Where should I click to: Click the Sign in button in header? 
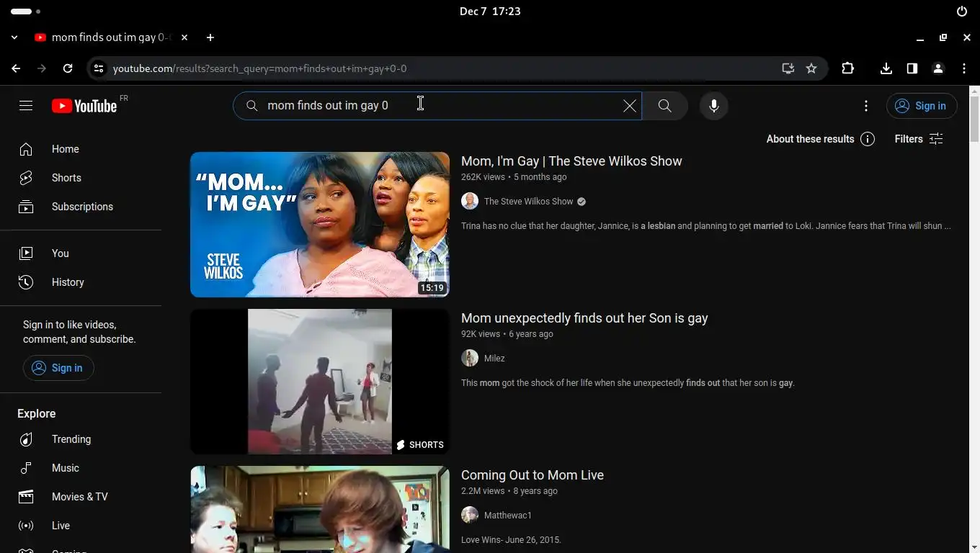tap(921, 106)
